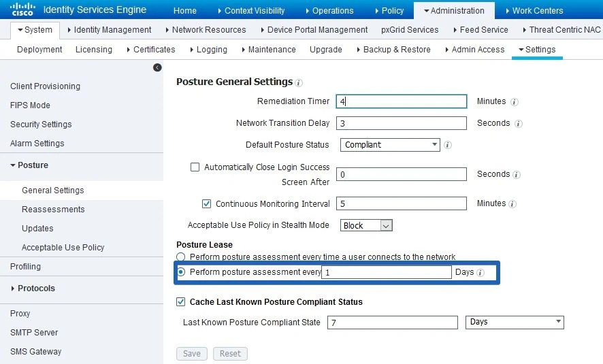603x364 pixels.
Task: Expand Identity Management submenu
Action: tap(109, 30)
